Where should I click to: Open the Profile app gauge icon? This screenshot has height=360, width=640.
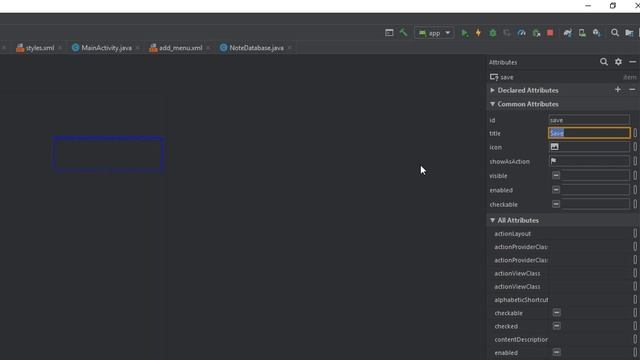(x=521, y=33)
